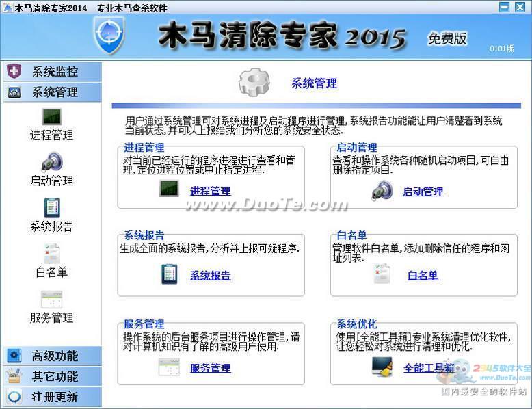Select the 系统管理 sidebar section
This screenshot has height=409, width=532.
pyautogui.click(x=52, y=92)
